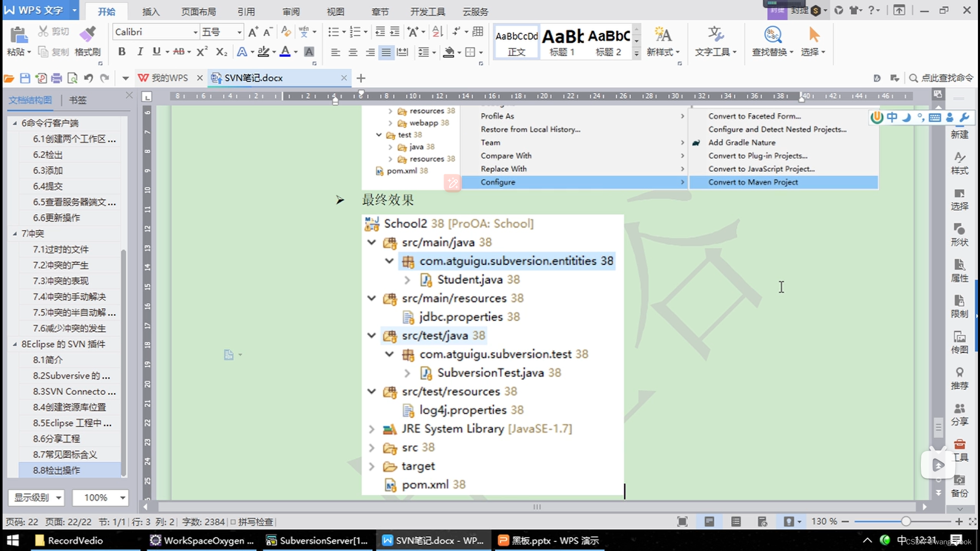Screen dimensions: 980x551
Task: Select the 显示级别 dropdown option
Action: [37, 497]
